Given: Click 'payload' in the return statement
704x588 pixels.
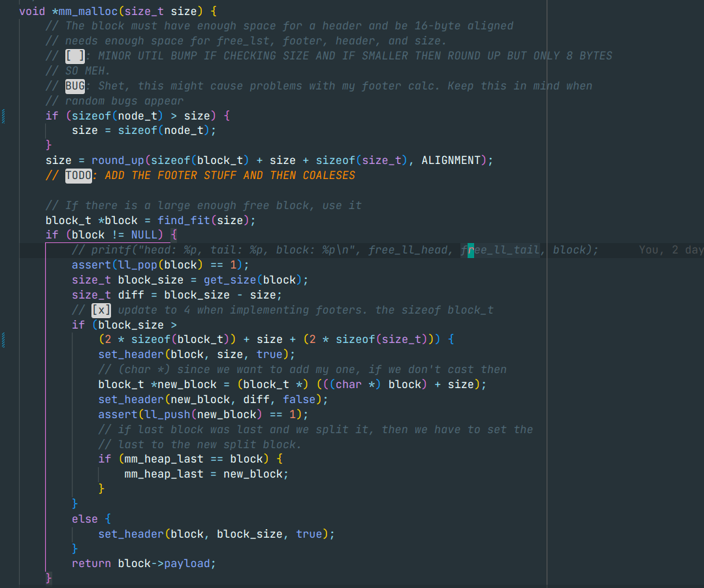Looking at the screenshot, I should (x=189, y=563).
